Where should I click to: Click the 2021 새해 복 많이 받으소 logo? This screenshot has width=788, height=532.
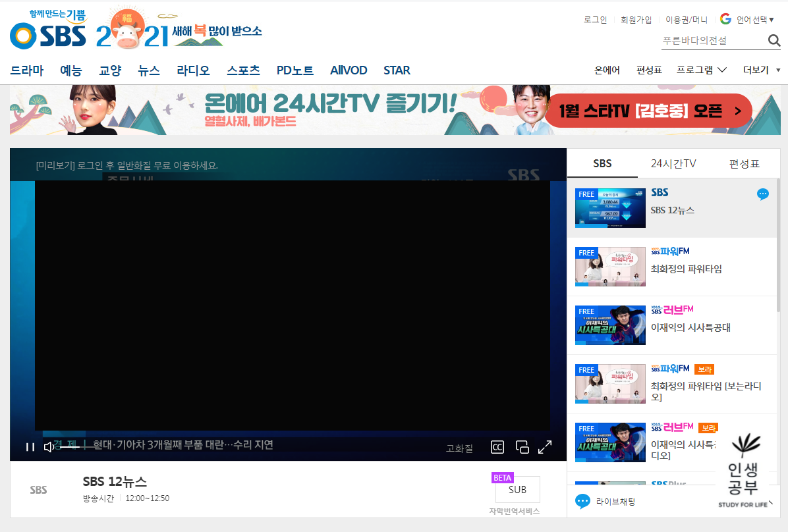coord(179,28)
